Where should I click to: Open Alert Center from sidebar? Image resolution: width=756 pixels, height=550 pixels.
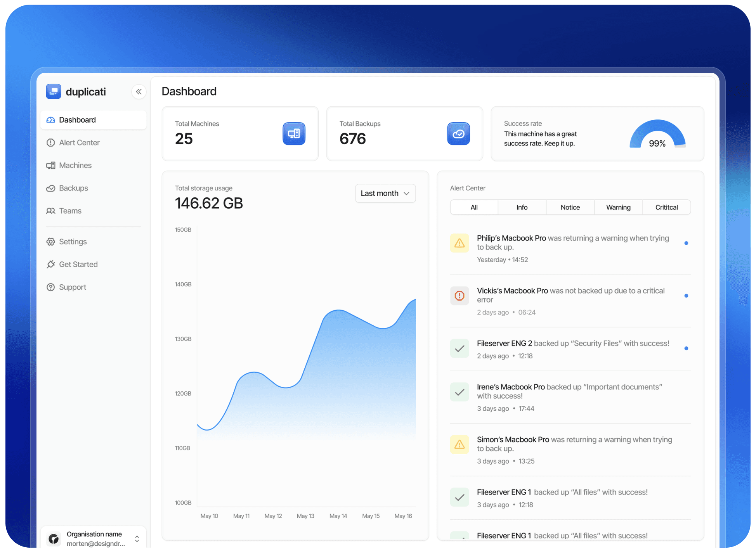(79, 142)
